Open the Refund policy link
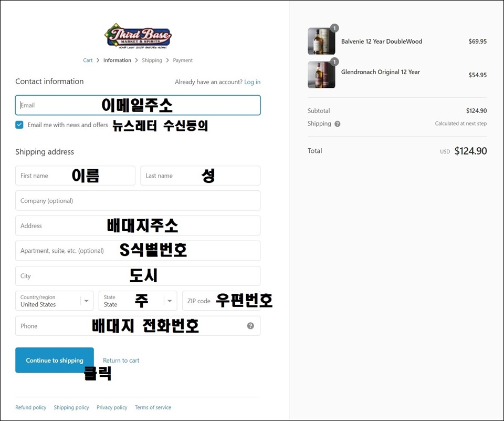The width and height of the screenshot is (504, 421). click(31, 407)
